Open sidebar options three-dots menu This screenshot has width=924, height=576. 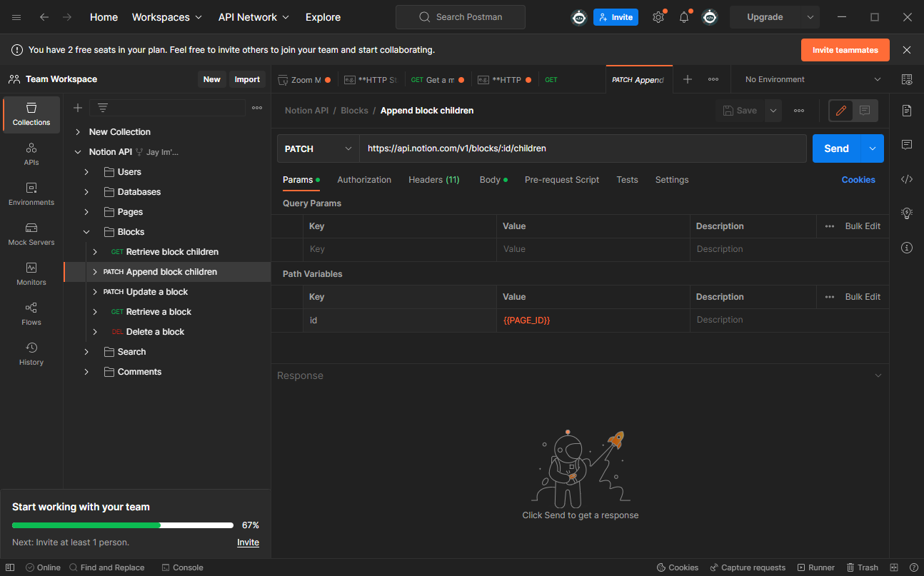coord(257,108)
